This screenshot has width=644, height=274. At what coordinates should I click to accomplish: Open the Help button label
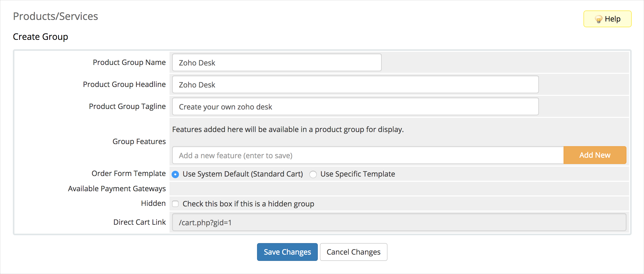pos(613,19)
